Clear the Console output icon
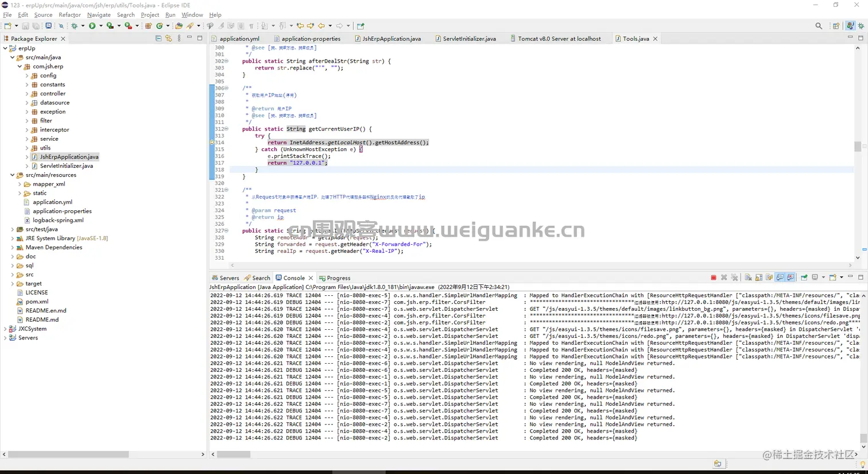Screen dimensions: 868x474 [748, 278]
